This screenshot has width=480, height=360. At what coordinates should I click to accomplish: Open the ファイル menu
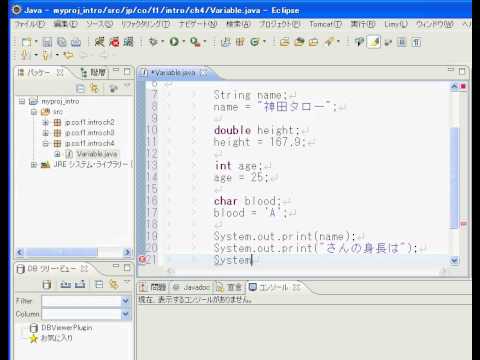(30, 24)
